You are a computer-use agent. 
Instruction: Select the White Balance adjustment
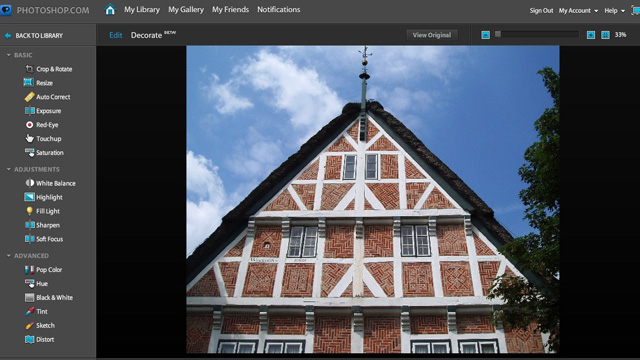50,183
